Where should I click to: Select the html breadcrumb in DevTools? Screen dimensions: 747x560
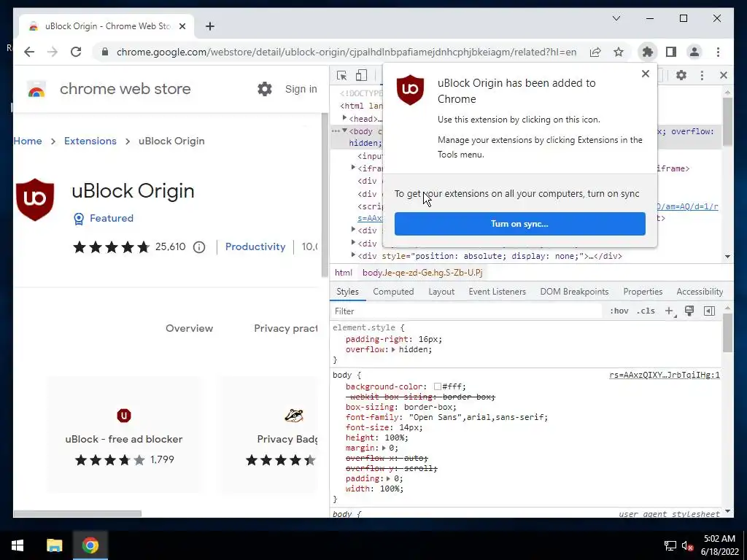click(343, 273)
